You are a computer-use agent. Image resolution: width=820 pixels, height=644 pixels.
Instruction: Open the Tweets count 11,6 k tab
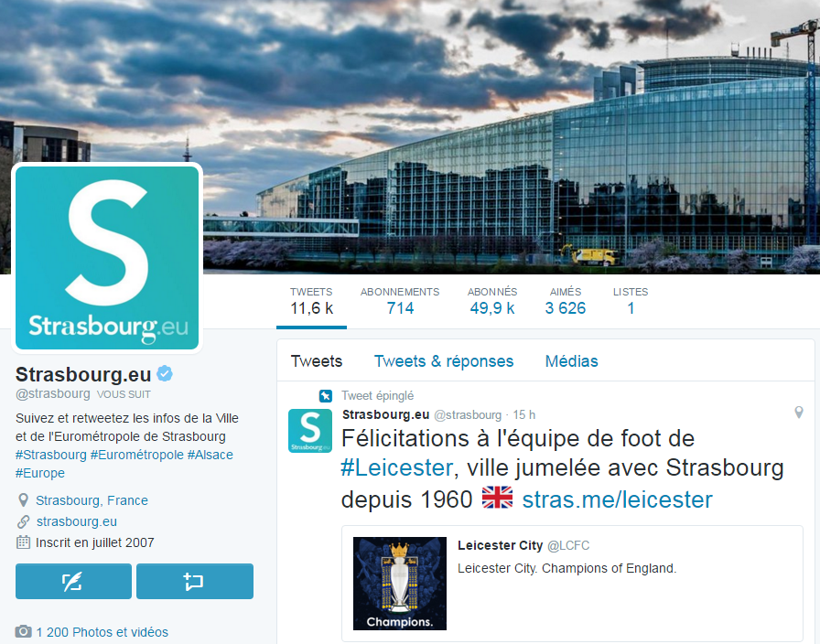click(x=312, y=302)
